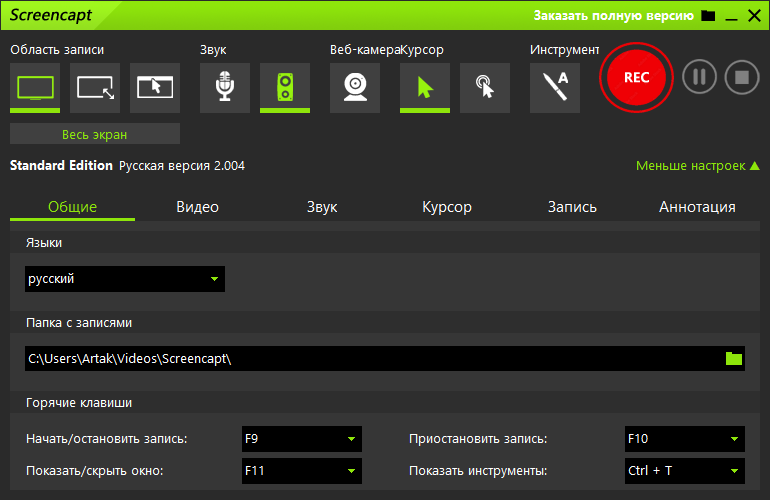Click Заказать полную версию link
770x500 pixels.
coord(613,16)
